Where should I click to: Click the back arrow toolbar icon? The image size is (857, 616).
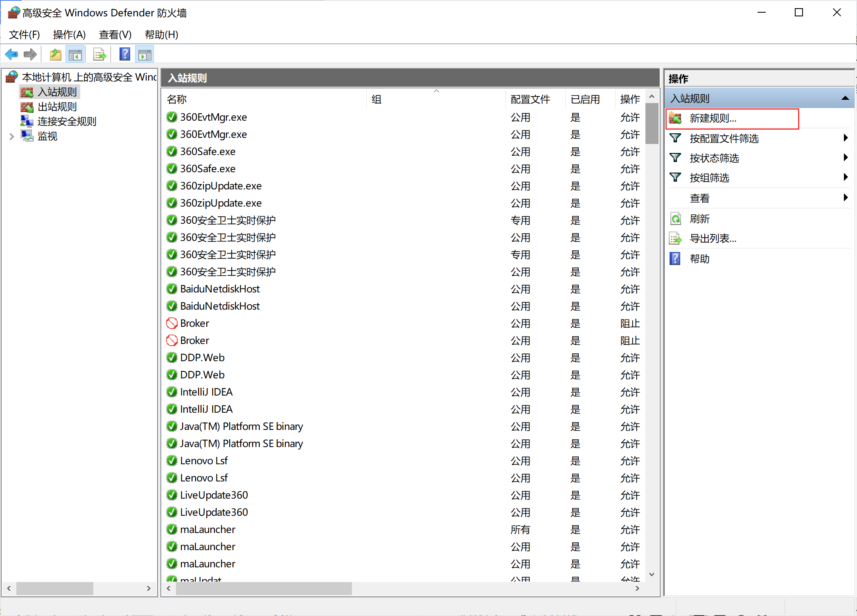click(11, 54)
